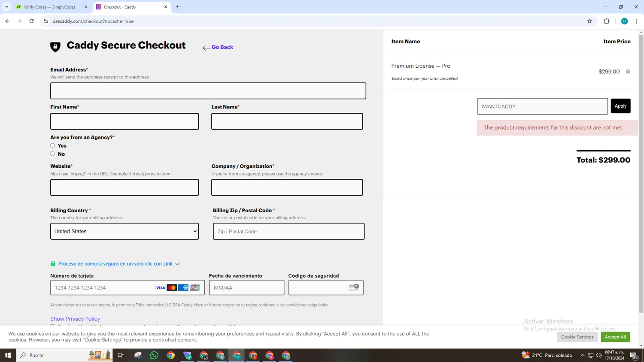Click the Caddy shield logo icon

click(x=55, y=47)
